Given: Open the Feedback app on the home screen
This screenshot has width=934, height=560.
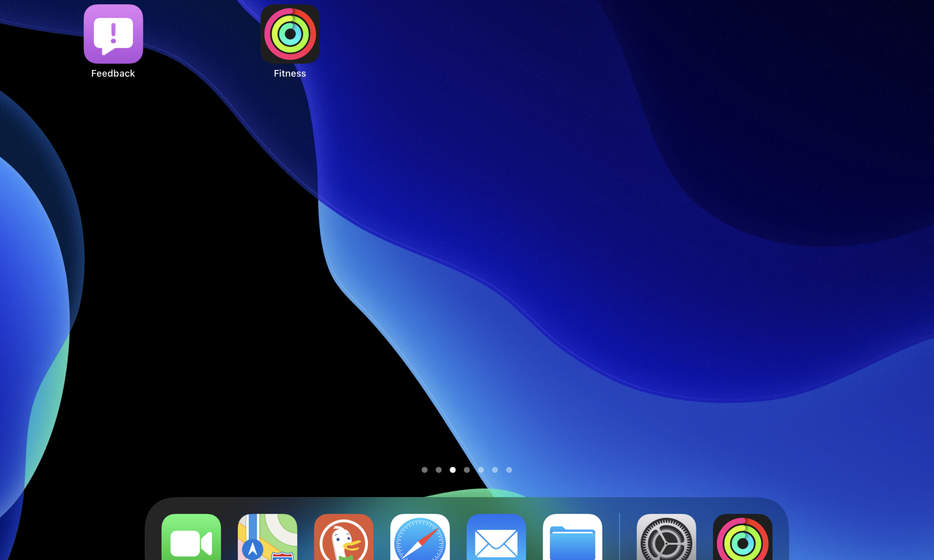Looking at the screenshot, I should [x=113, y=34].
